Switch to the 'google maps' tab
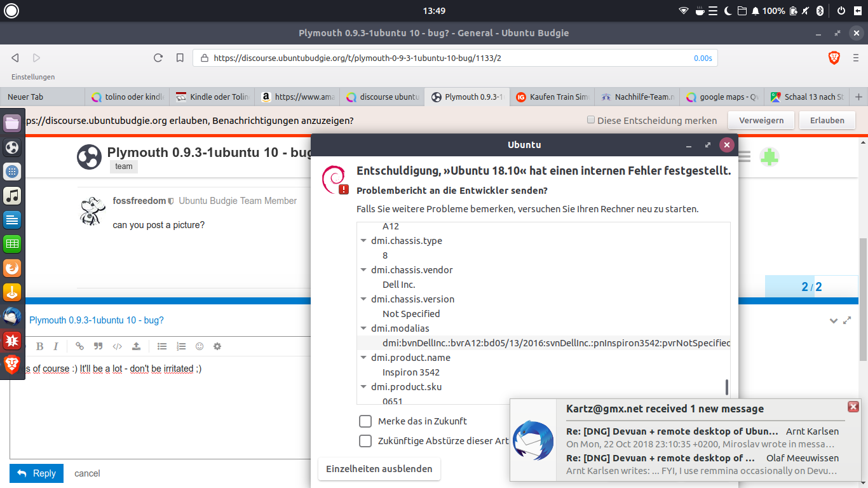This screenshot has width=868, height=488. click(722, 97)
